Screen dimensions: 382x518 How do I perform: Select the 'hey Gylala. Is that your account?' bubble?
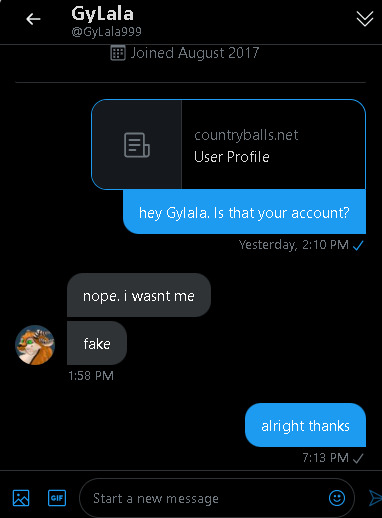[244, 212]
